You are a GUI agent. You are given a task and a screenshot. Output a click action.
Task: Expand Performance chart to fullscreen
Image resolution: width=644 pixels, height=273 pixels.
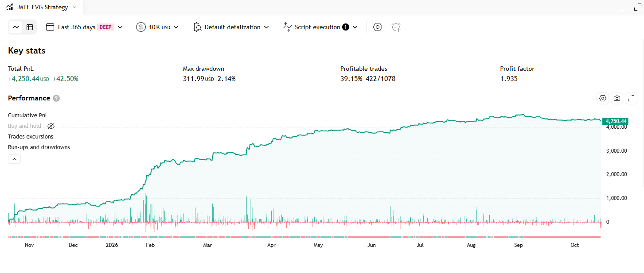point(631,98)
